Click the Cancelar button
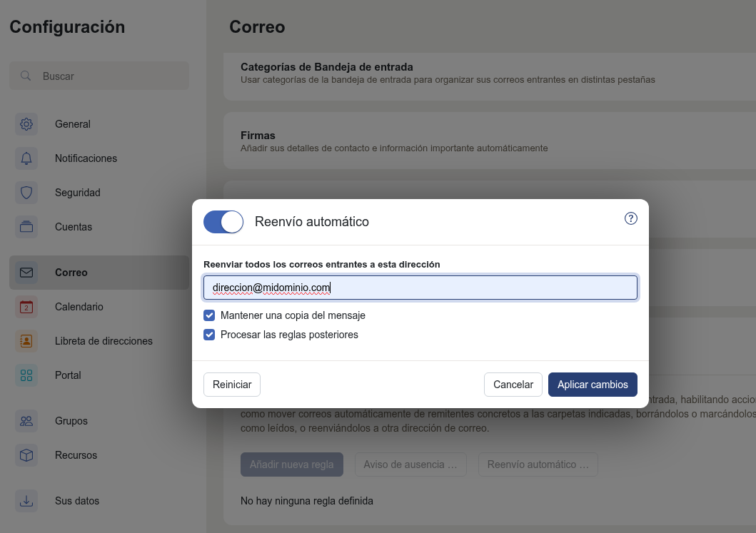This screenshot has height=533, width=756. click(x=513, y=385)
